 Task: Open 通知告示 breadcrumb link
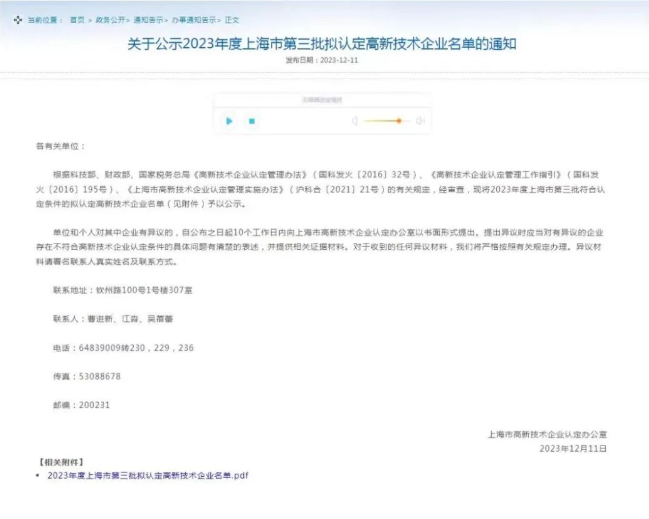(x=148, y=20)
